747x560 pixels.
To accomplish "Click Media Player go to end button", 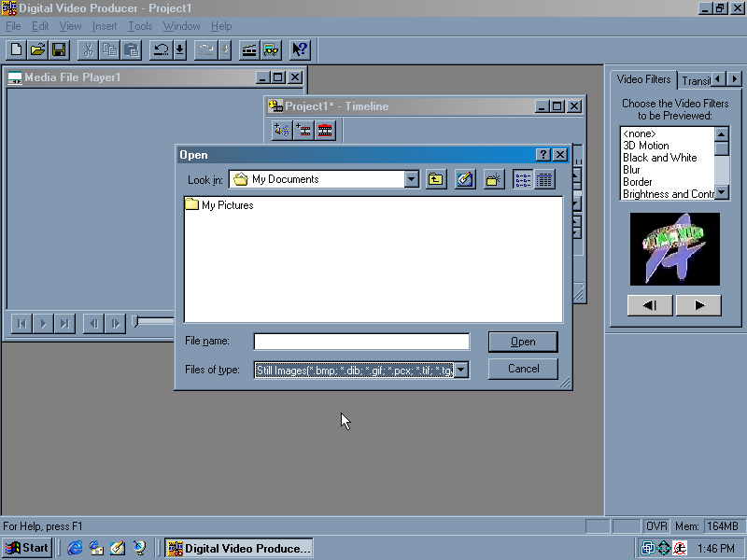I will pos(64,324).
